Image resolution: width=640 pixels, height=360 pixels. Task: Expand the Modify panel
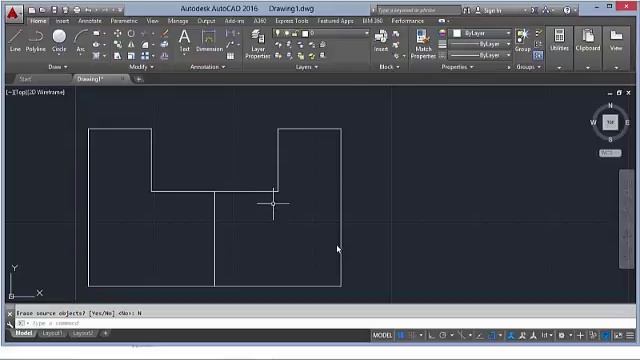pyautogui.click(x=141, y=67)
